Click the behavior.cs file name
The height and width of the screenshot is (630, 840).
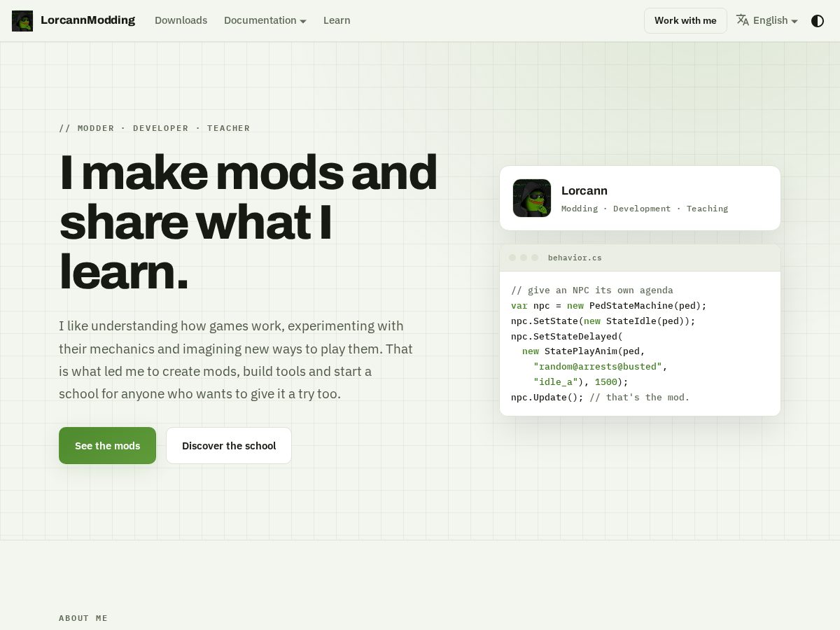pyautogui.click(x=575, y=258)
